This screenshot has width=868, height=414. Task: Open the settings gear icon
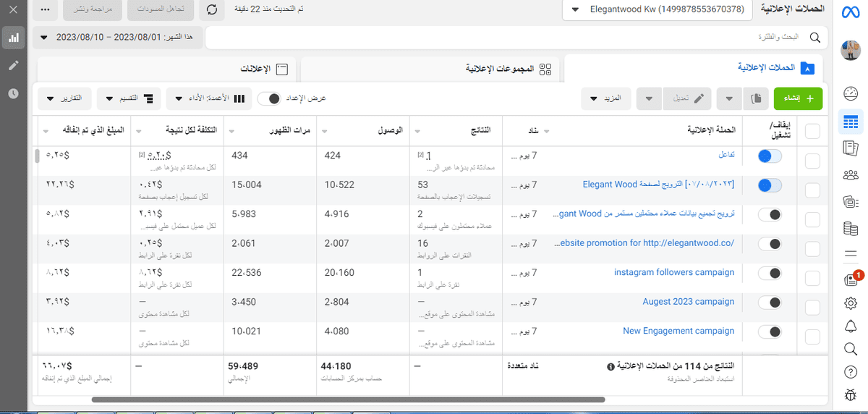pos(850,303)
